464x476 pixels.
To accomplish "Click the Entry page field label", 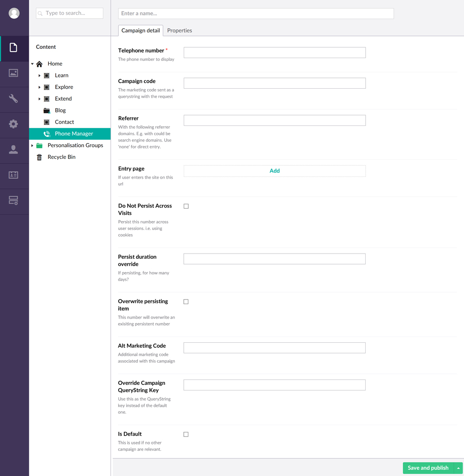I will pos(131,169).
